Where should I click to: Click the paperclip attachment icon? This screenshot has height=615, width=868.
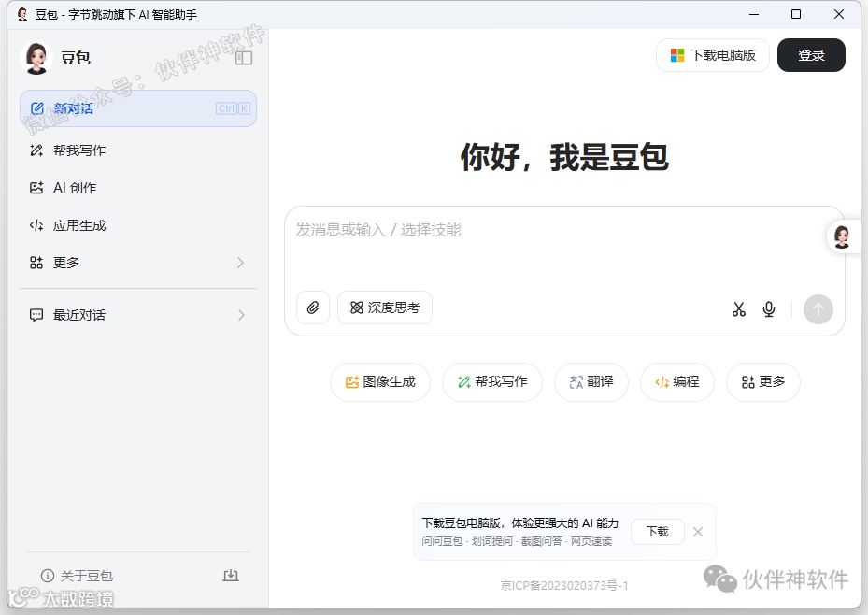coord(313,307)
